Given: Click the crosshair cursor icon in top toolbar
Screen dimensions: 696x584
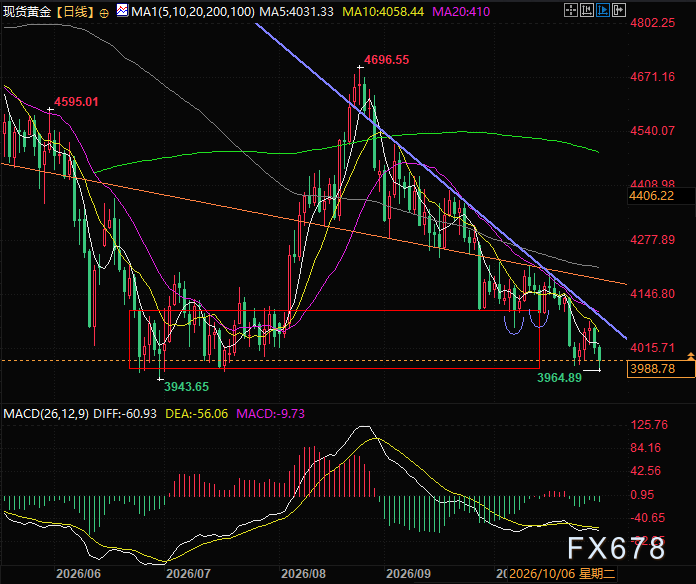Looking at the screenshot, I should (x=571, y=10).
